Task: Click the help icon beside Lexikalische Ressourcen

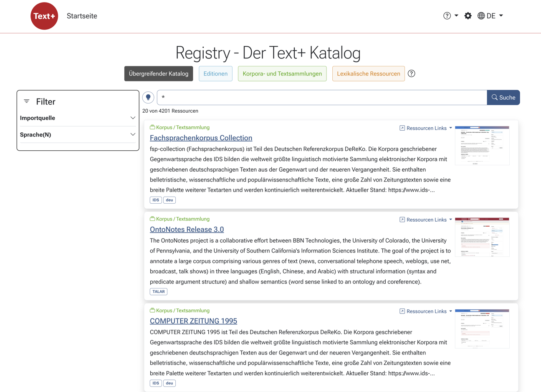Action: (x=412, y=73)
